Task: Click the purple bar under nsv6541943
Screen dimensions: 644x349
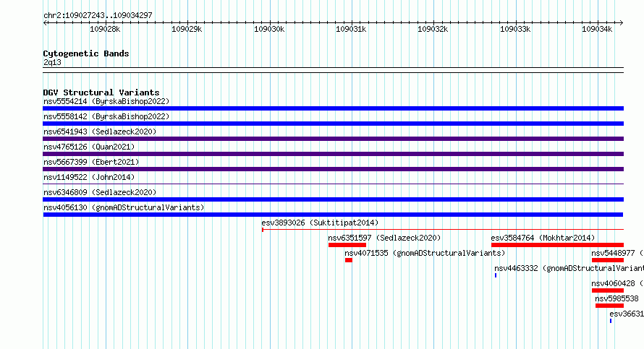Action: [333, 139]
